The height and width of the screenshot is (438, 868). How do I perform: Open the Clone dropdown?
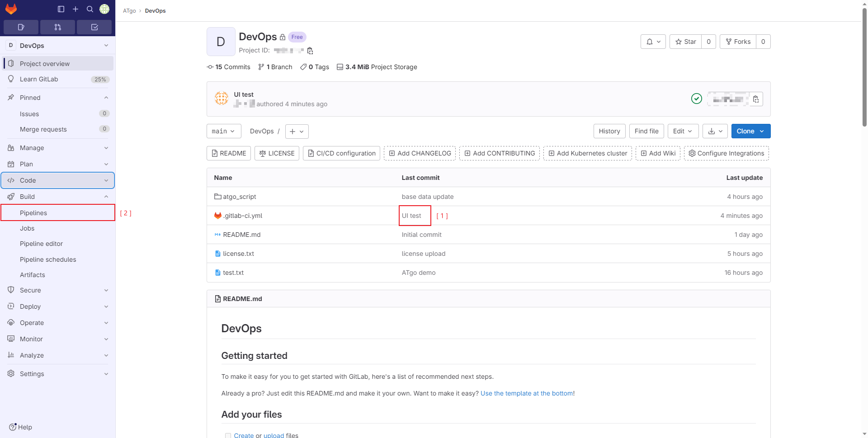click(x=750, y=131)
